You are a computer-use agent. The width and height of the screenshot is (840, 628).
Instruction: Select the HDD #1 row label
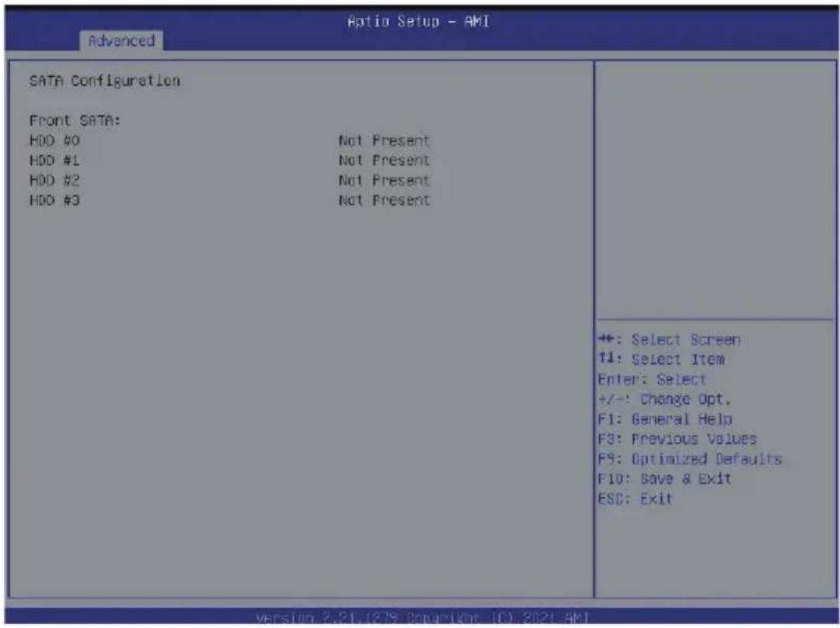55,160
